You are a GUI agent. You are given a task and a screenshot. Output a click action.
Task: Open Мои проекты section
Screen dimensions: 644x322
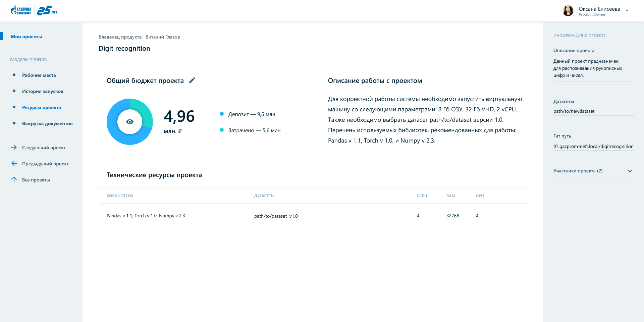(x=26, y=37)
